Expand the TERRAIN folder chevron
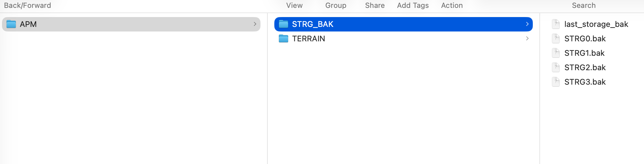The height and width of the screenshot is (164, 644). pyautogui.click(x=527, y=39)
